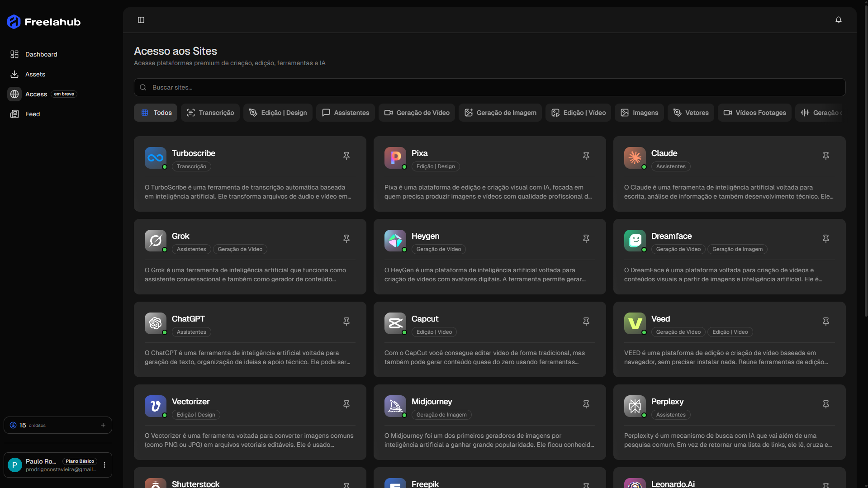
Task: Click the 15 créditos counter
Action: [x=28, y=425]
